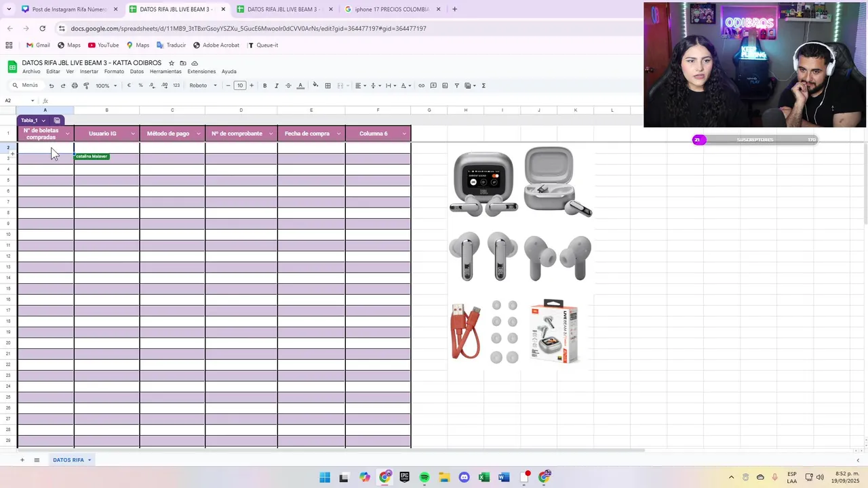
Task: Open the all sheets list icon
Action: click(x=37, y=460)
